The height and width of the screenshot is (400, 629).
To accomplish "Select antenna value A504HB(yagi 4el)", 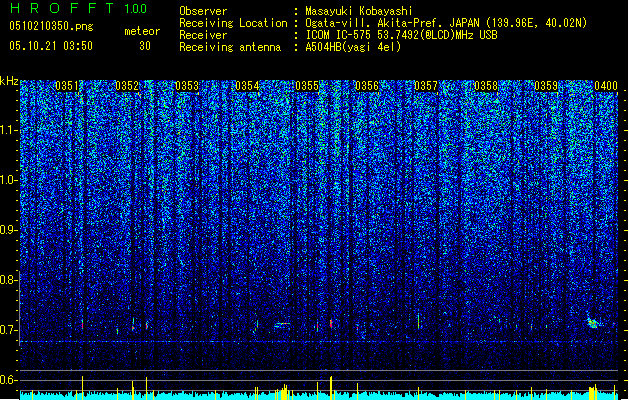I will [353, 47].
